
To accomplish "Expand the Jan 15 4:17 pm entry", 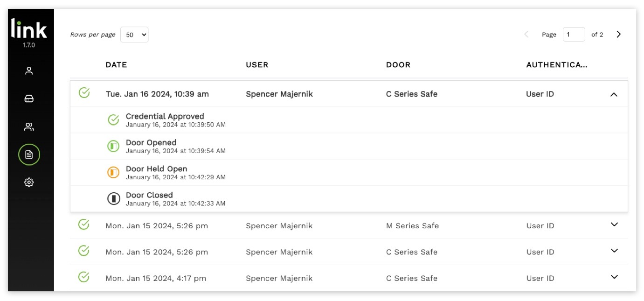I will [x=614, y=277].
